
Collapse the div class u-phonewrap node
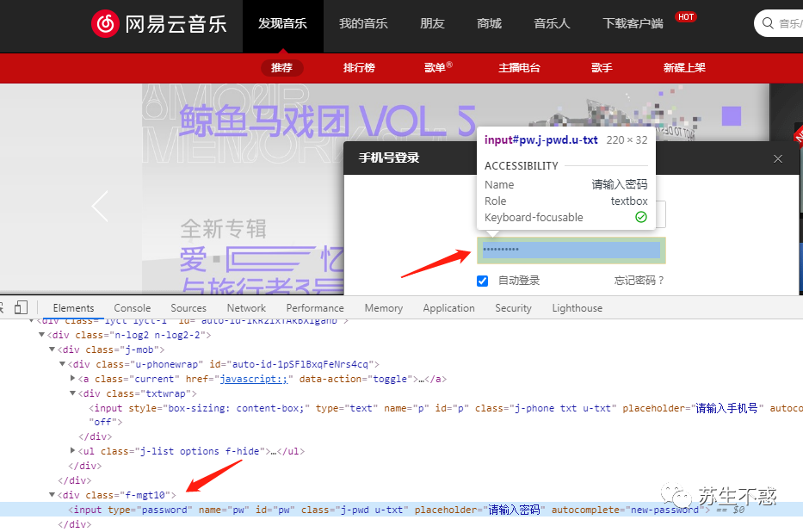point(62,363)
